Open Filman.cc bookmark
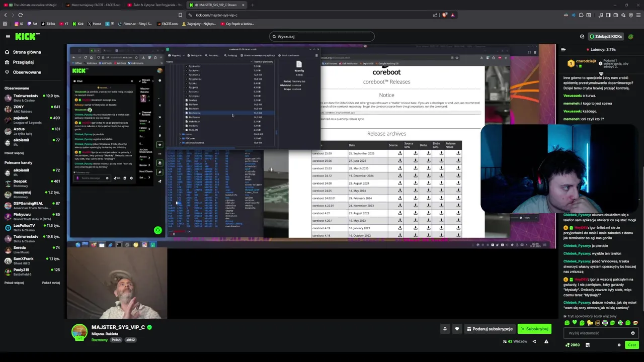This screenshot has width=644, height=362. coord(136,24)
